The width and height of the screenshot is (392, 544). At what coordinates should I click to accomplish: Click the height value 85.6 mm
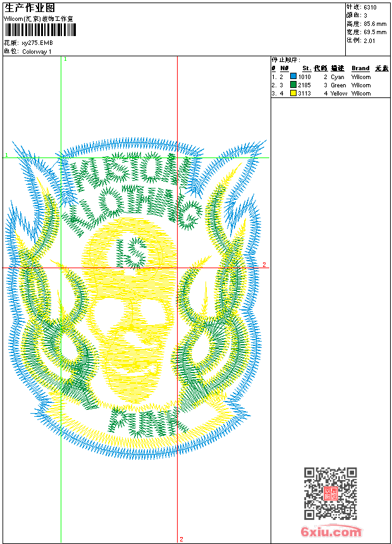click(375, 23)
